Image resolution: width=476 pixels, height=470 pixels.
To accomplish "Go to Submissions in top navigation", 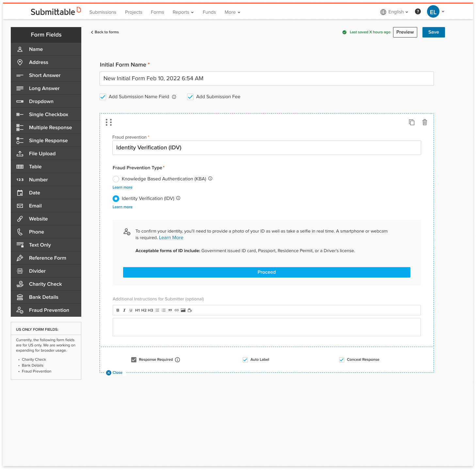I will point(103,12).
